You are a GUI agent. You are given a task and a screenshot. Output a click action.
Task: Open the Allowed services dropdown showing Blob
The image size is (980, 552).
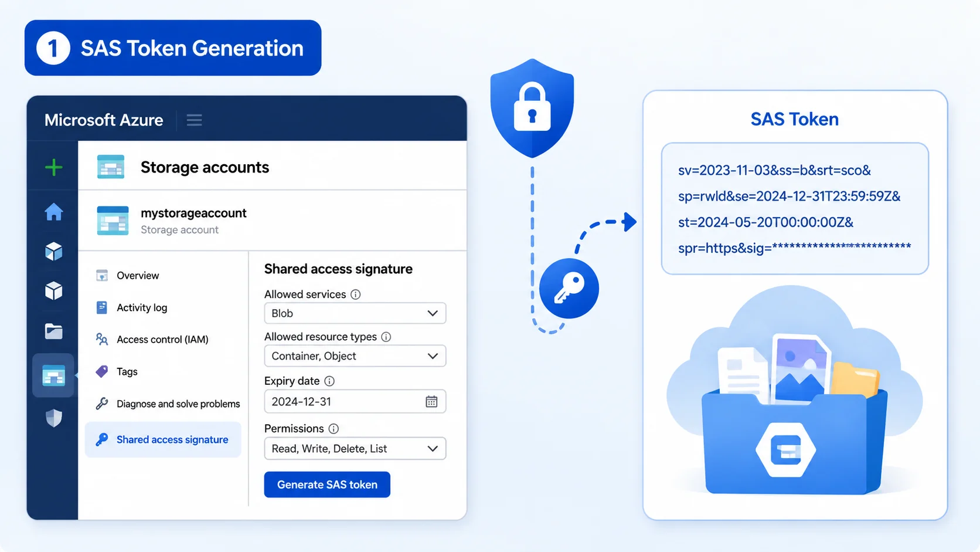pos(355,313)
